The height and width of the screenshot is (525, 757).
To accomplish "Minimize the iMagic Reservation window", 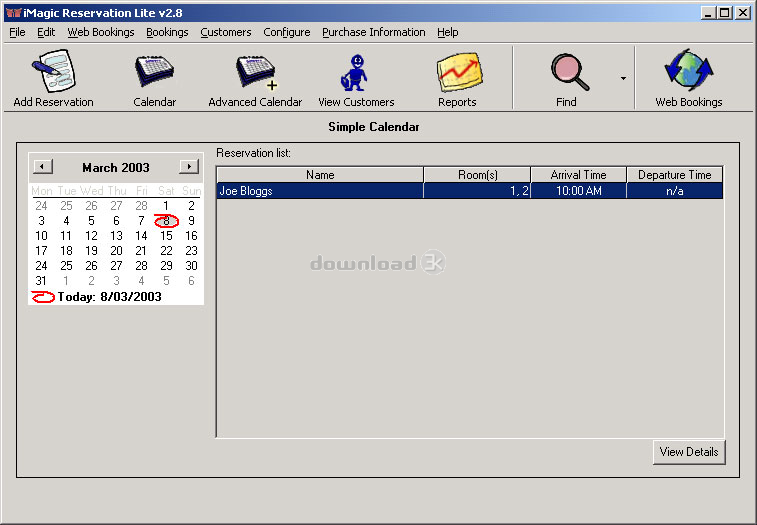I will click(709, 13).
